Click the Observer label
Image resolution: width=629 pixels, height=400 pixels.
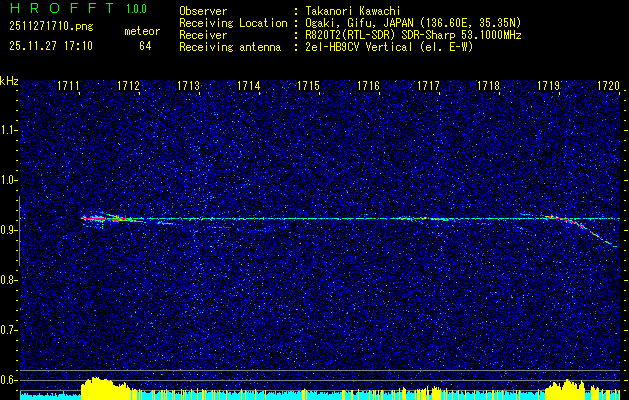203,11
